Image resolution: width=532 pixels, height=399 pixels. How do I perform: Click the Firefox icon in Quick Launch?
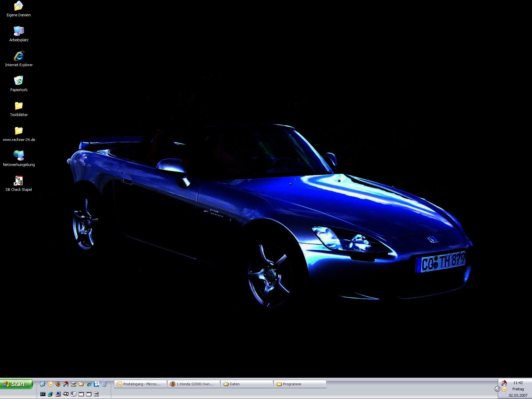(58, 384)
